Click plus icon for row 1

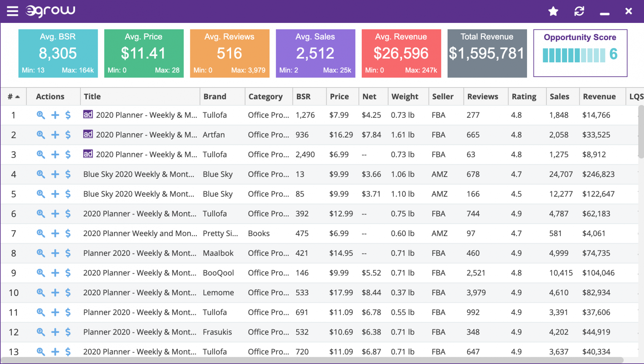(55, 115)
